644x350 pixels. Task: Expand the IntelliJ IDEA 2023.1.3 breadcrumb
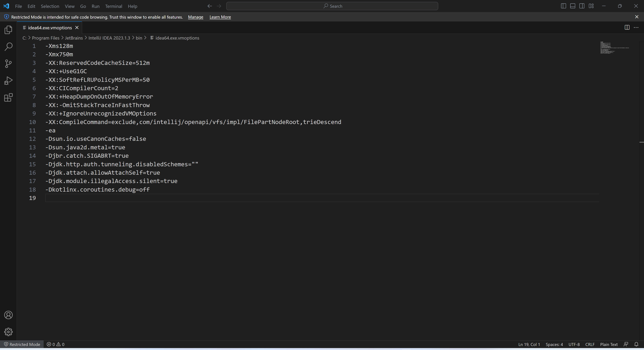pos(109,38)
